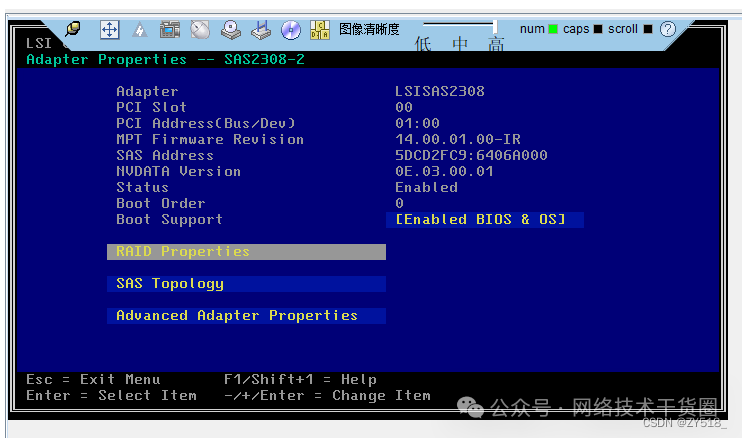Click the adapter name LSISAS2308
This screenshot has height=438, width=742.
[x=440, y=91]
